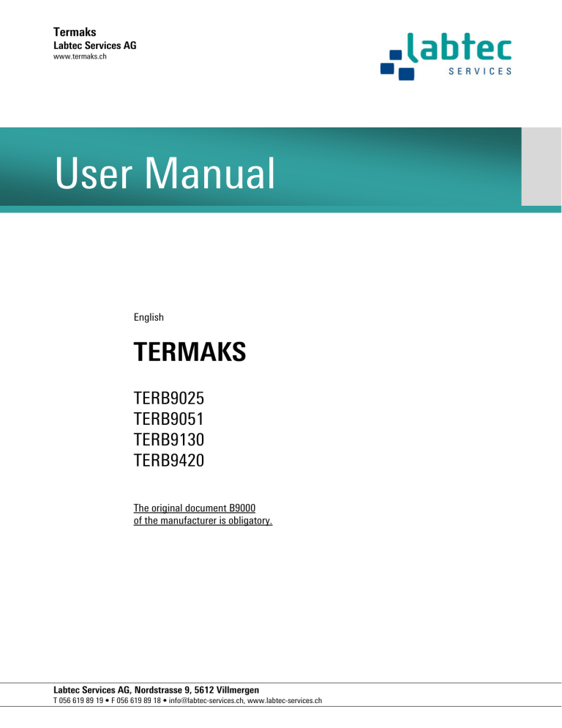
Task: Select the "English" language label
Action: [149, 317]
